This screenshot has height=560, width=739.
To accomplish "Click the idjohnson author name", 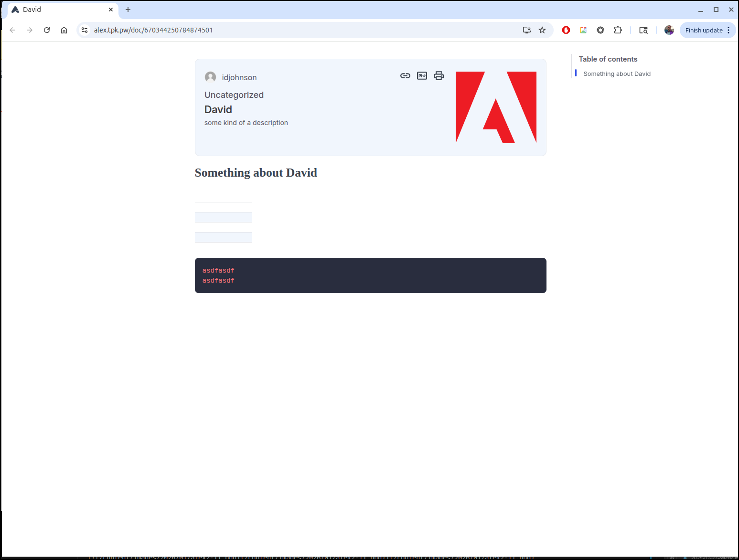I will 239,77.
